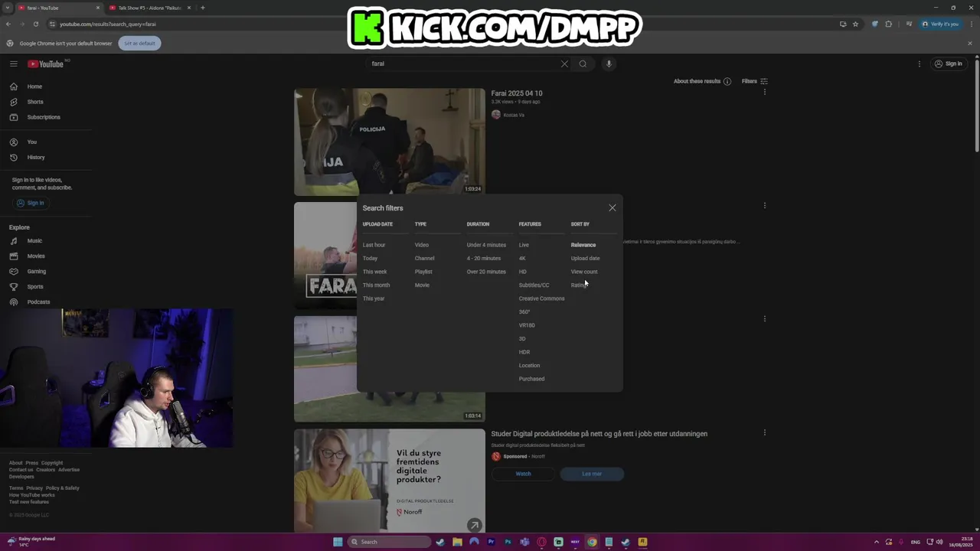Sort results by View count

pyautogui.click(x=584, y=272)
